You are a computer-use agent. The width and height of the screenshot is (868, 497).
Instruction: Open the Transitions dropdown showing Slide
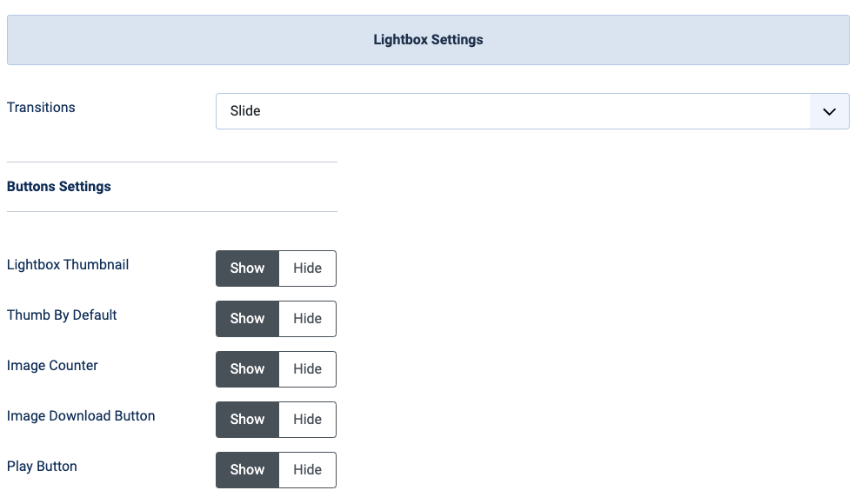coord(532,111)
